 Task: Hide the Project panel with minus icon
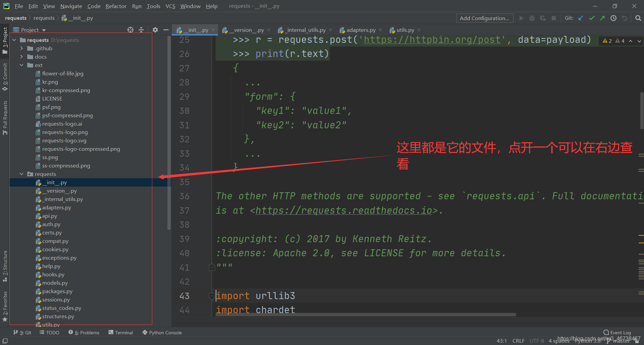click(166, 30)
